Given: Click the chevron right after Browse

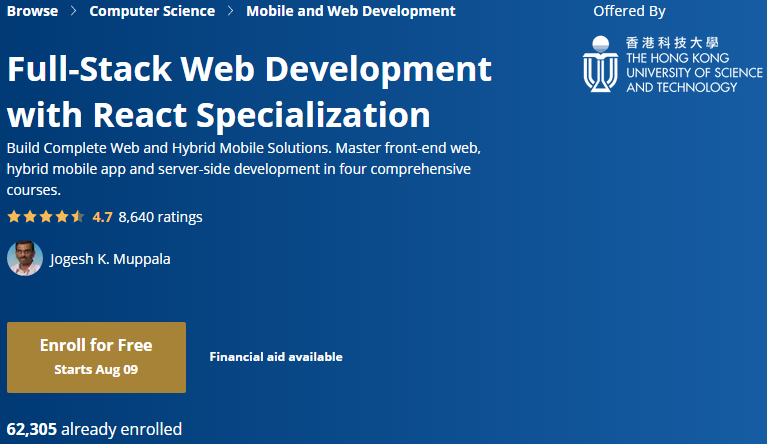Looking at the screenshot, I should click(74, 11).
